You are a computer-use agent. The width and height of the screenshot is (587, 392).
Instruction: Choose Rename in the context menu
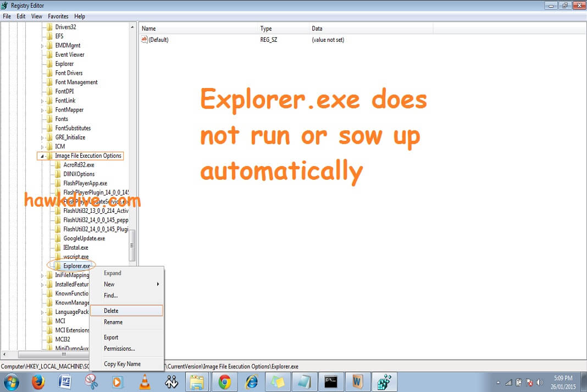point(126,322)
